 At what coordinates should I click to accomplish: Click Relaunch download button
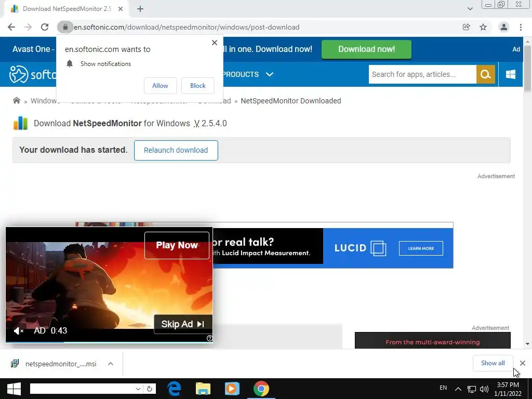click(176, 150)
